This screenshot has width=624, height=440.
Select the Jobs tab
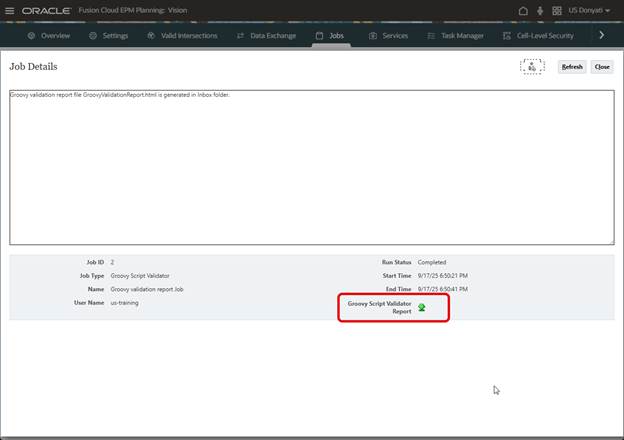click(x=329, y=35)
